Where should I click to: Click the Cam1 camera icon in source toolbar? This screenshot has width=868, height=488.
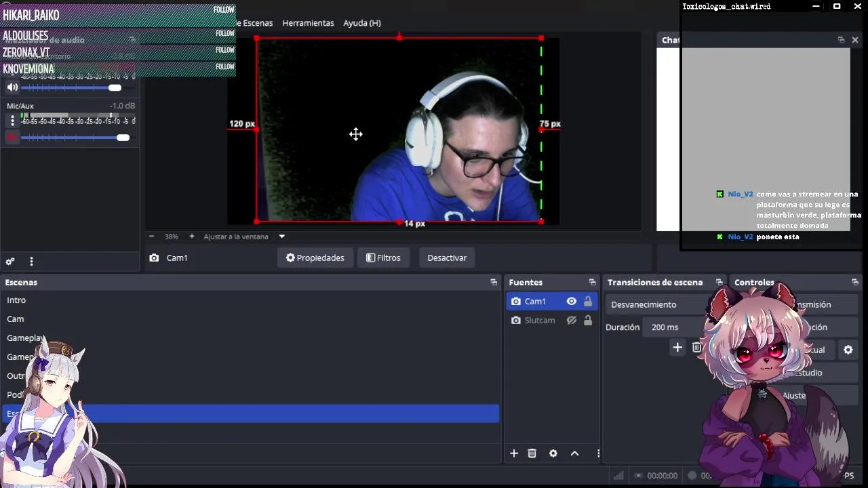point(154,258)
